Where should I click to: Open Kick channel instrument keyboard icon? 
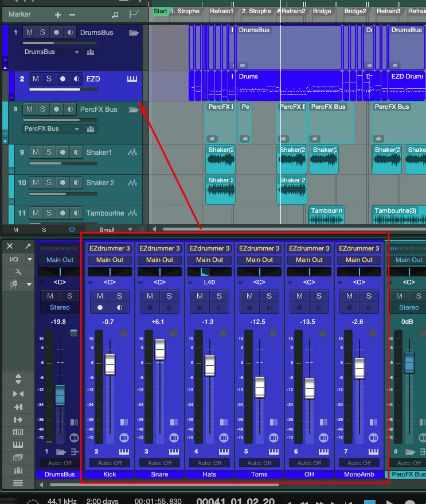click(x=124, y=452)
